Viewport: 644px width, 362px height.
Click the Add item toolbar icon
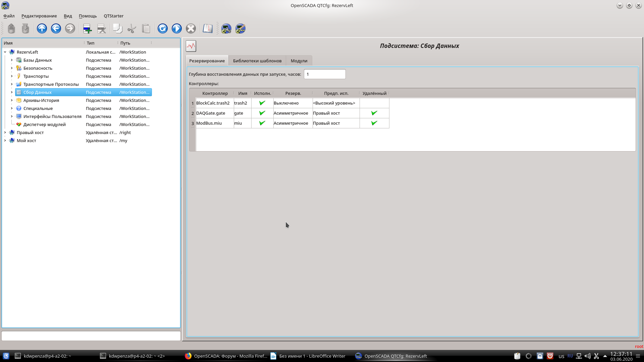[87, 28]
